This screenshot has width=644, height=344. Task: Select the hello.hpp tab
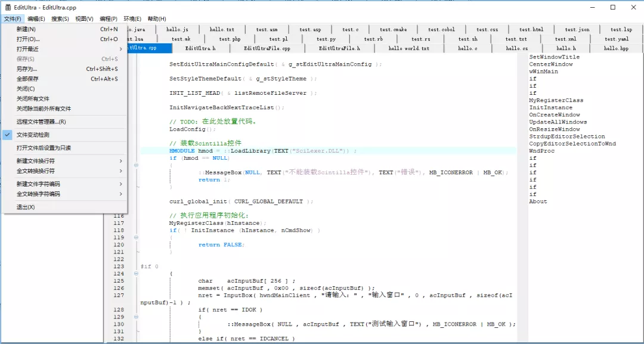pos(616,48)
